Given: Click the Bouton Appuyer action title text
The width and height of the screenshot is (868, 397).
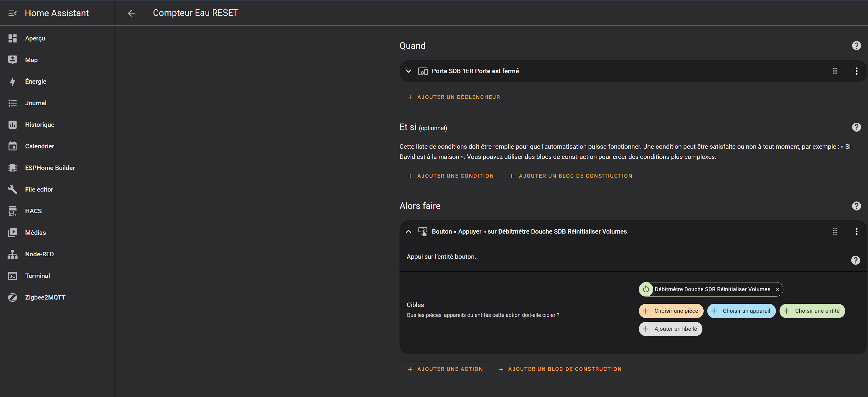Looking at the screenshot, I should pyautogui.click(x=529, y=231).
